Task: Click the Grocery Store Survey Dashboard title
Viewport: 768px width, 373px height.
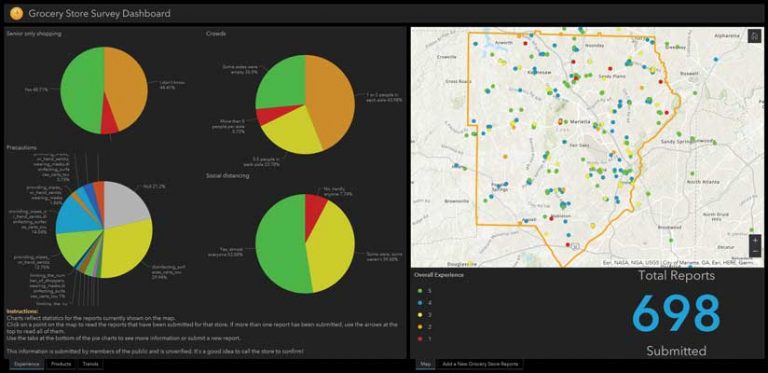Action: 99,13
